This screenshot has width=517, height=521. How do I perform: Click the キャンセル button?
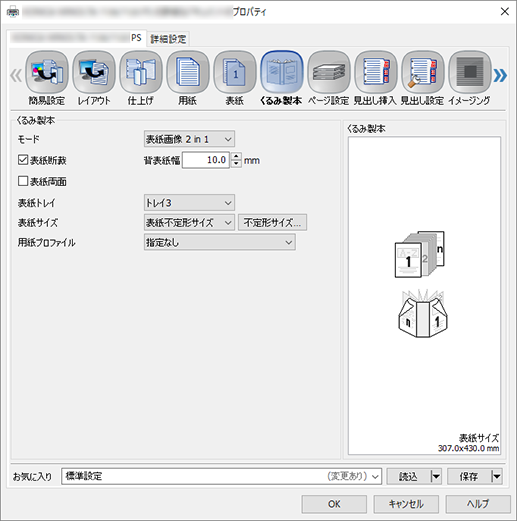(406, 504)
